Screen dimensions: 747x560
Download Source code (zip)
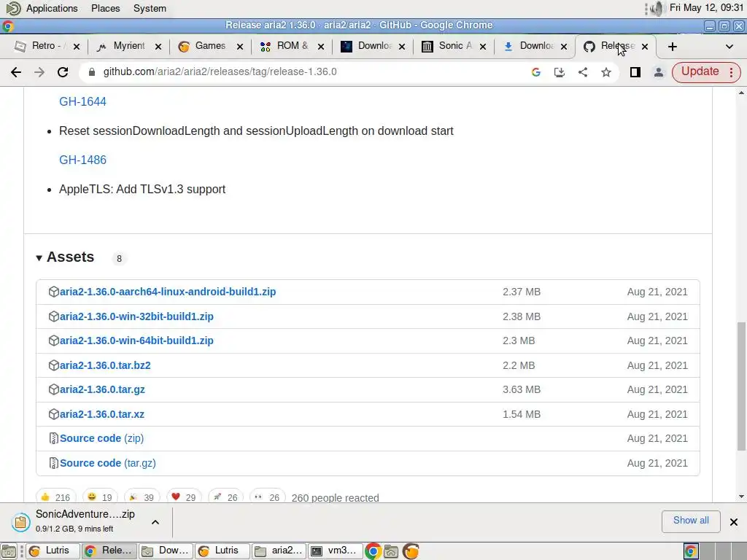pos(101,438)
